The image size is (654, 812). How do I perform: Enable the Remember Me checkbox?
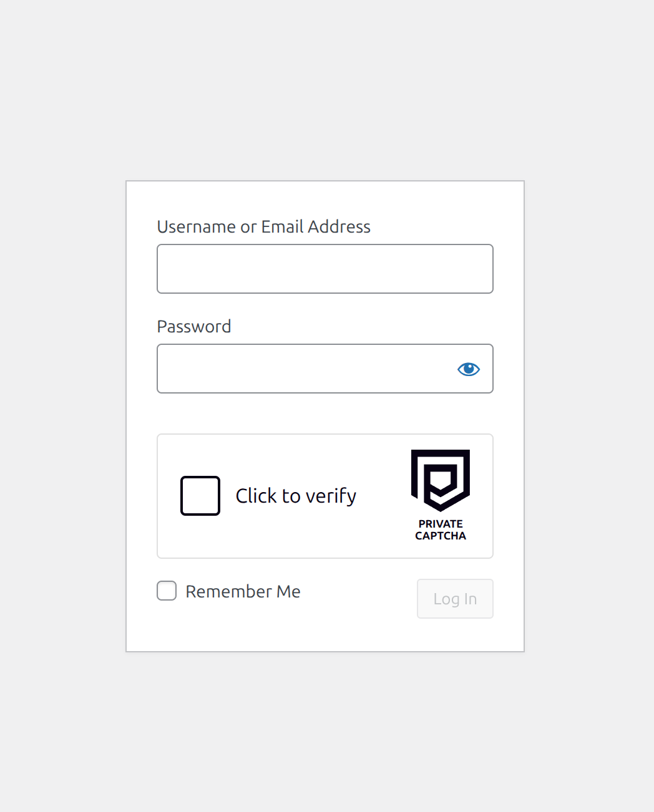pyautogui.click(x=167, y=591)
